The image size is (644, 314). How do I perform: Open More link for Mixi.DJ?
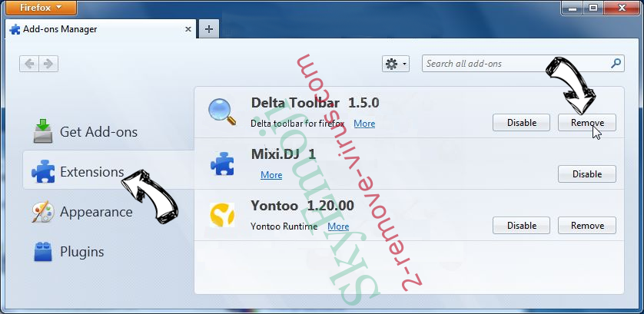[271, 175]
